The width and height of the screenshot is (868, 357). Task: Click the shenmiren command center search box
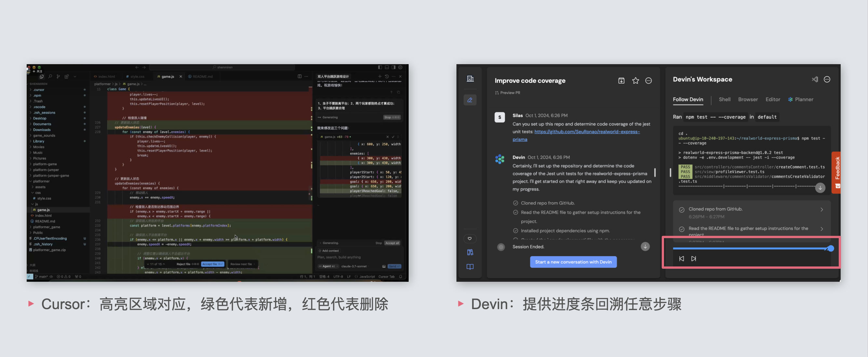point(223,67)
